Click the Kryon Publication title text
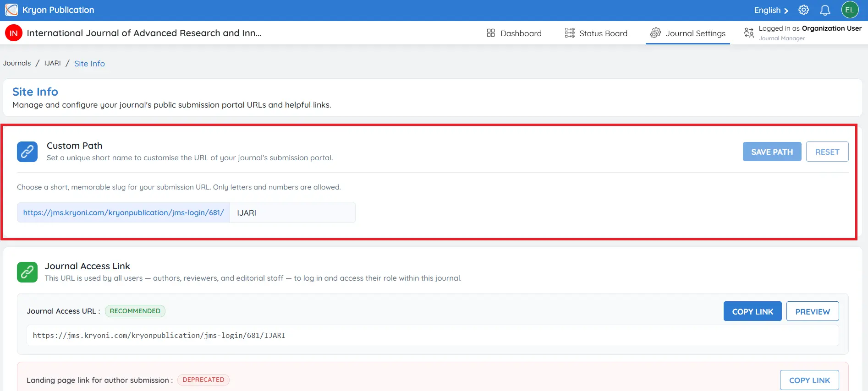 pyautogui.click(x=58, y=10)
